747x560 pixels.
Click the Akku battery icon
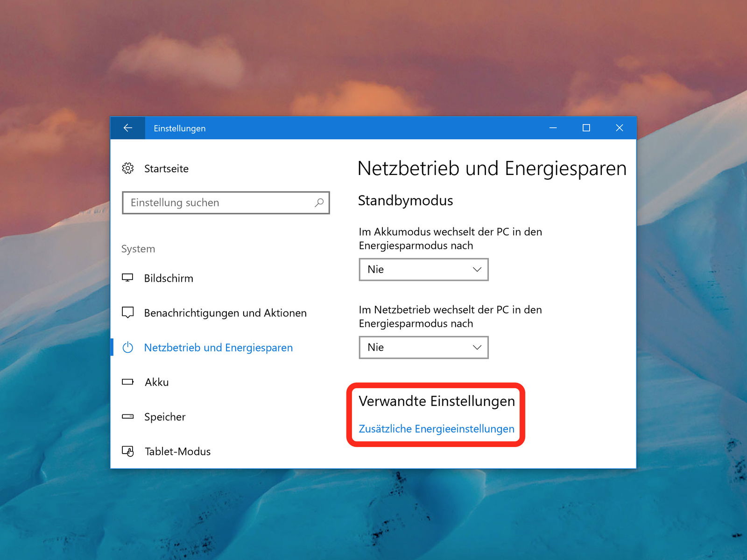coord(127,382)
